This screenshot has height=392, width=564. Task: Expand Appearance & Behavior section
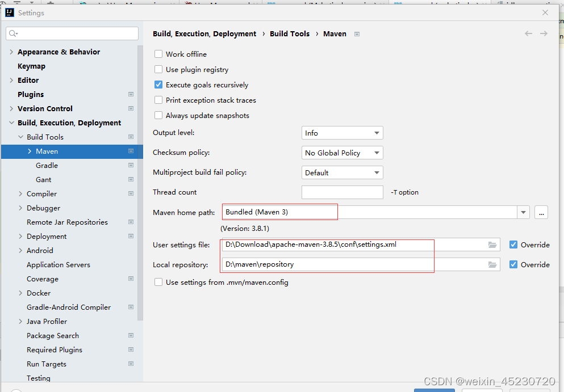(x=11, y=52)
